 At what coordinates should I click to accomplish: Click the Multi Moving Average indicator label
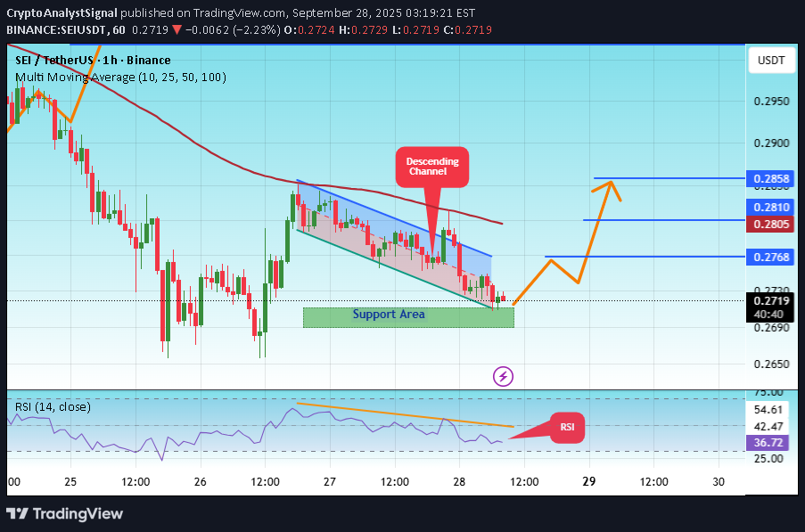[120, 78]
